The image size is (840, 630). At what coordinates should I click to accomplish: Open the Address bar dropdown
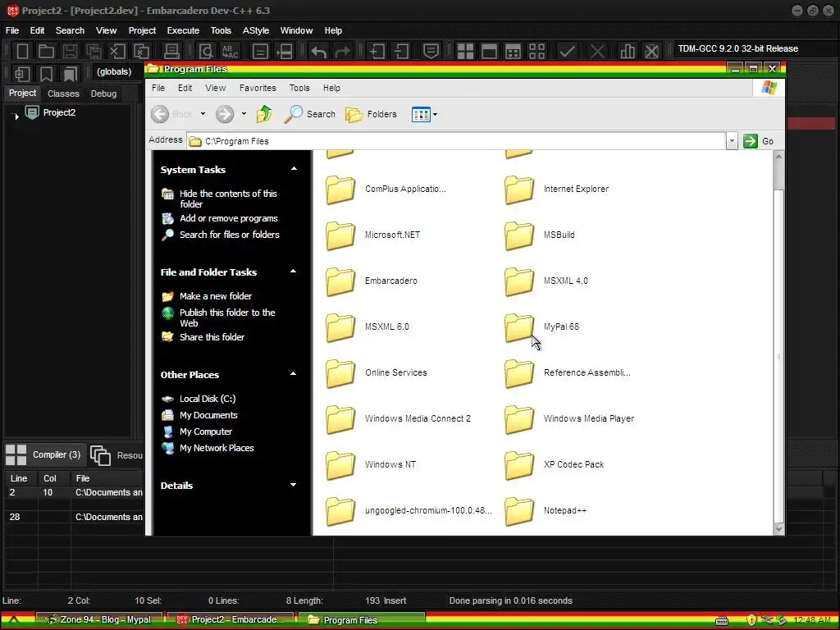point(732,141)
